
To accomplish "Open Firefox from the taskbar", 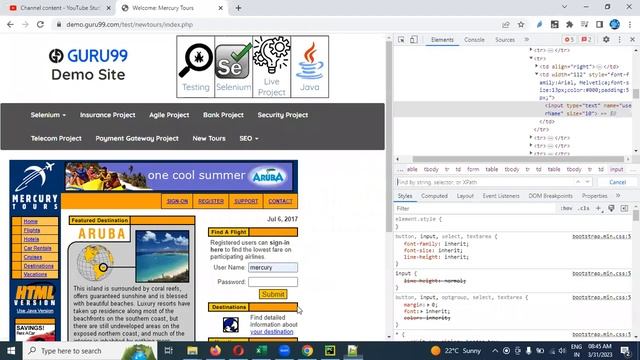I will pos(216,351).
